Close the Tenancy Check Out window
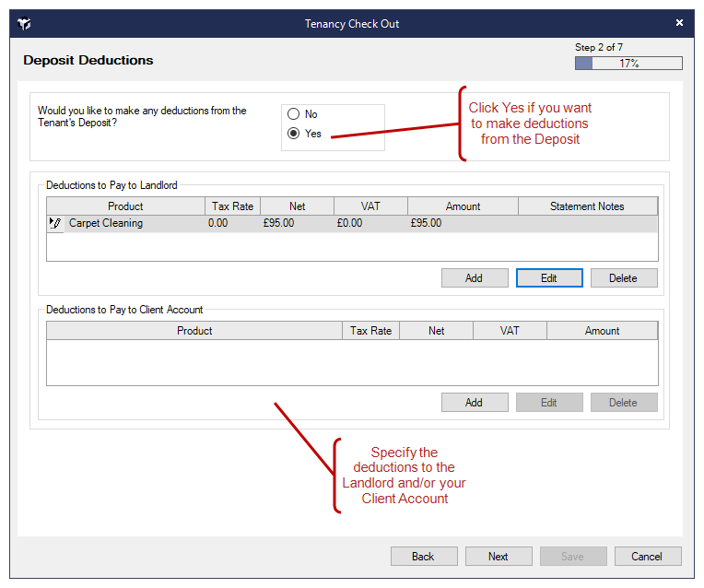 click(x=679, y=23)
